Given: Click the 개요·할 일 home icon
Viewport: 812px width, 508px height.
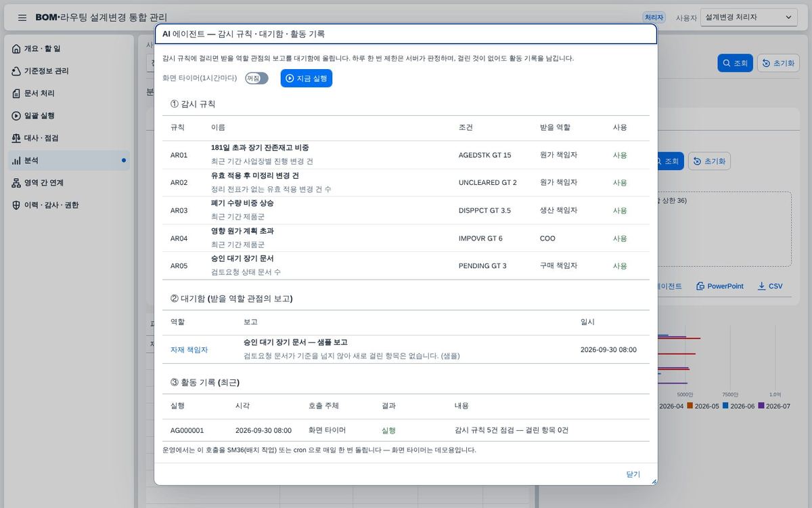Looking at the screenshot, I should click(x=16, y=49).
